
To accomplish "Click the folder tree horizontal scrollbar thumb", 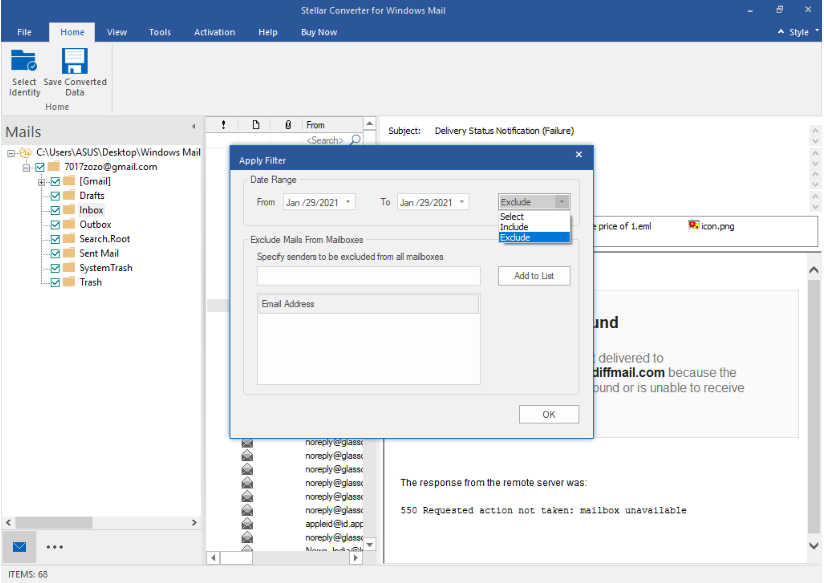I will click(54, 523).
